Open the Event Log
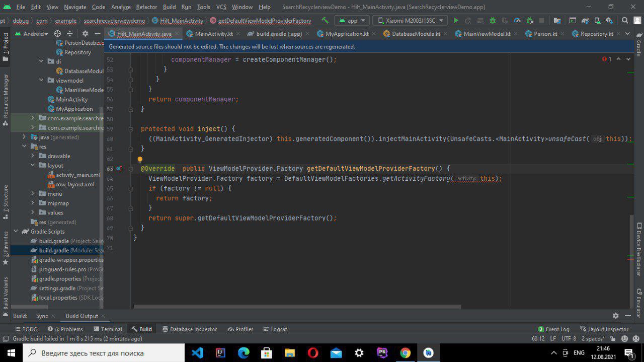This screenshot has width=644, height=362. pos(553,329)
